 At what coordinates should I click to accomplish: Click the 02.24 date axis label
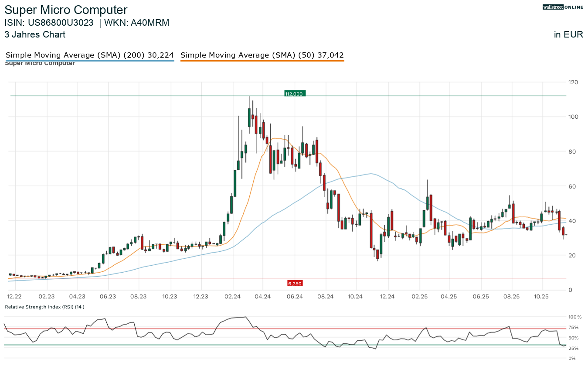point(232,297)
